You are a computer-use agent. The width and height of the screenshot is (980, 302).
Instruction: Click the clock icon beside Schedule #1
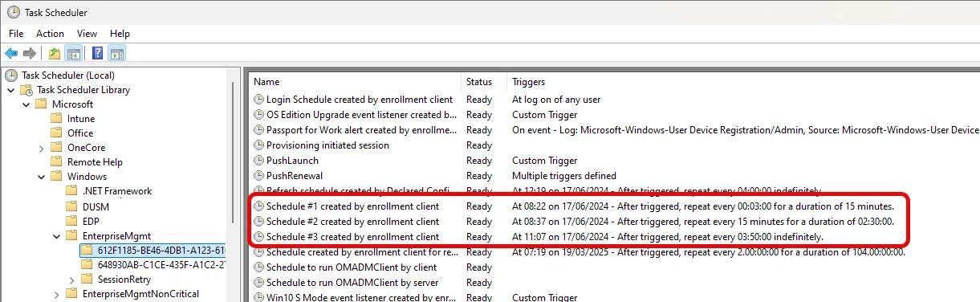point(258,206)
